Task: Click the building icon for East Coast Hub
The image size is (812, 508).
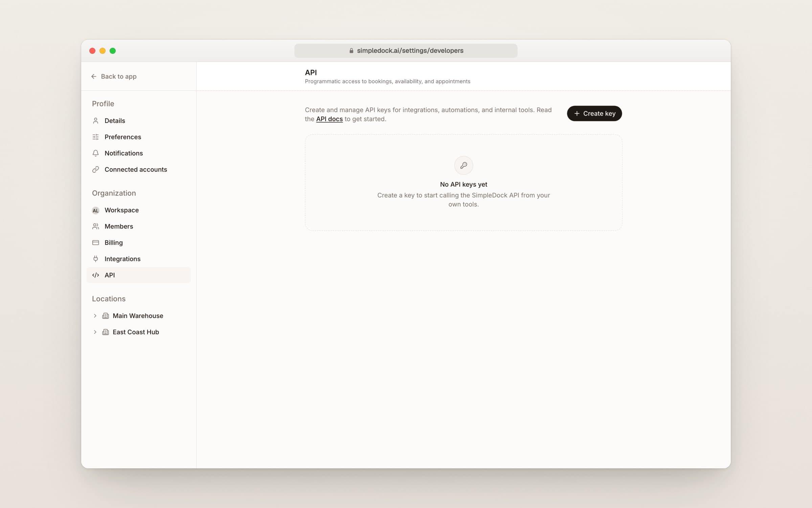Action: tap(106, 332)
